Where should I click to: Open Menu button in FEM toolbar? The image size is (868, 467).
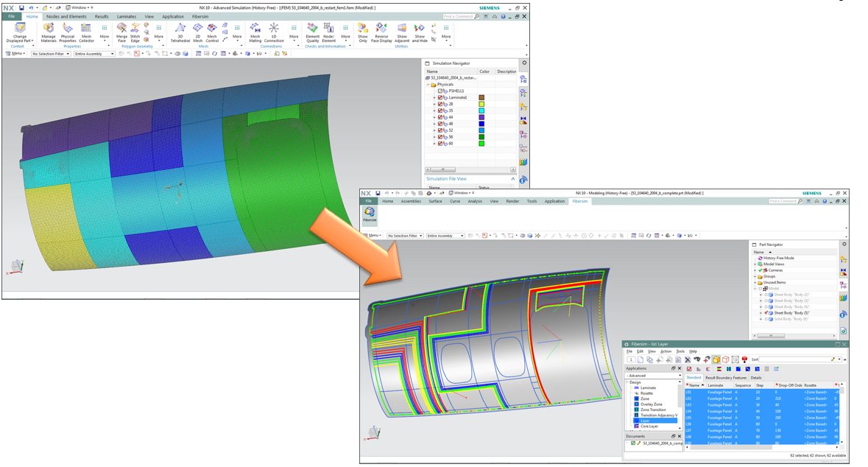point(16,54)
